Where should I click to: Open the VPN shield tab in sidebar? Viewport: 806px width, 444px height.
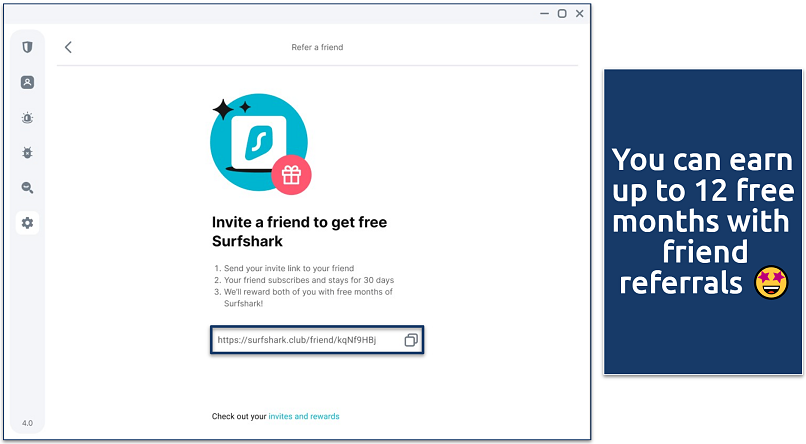tap(27, 48)
